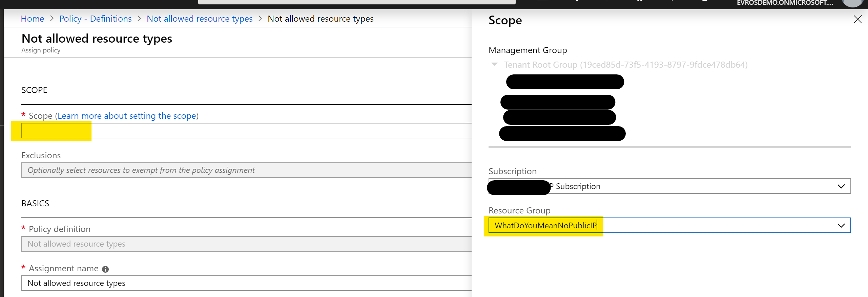Click the Assignment name info icon
868x297 pixels.
105,269
